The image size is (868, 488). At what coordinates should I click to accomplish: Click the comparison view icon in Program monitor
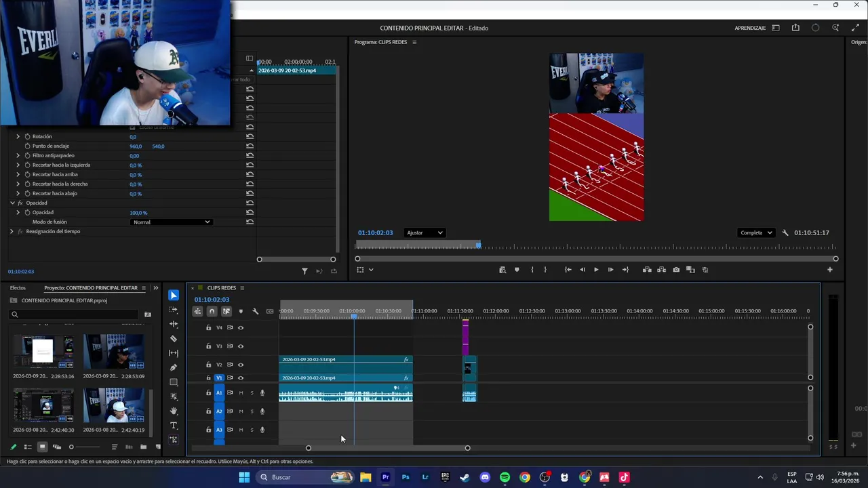pos(690,270)
